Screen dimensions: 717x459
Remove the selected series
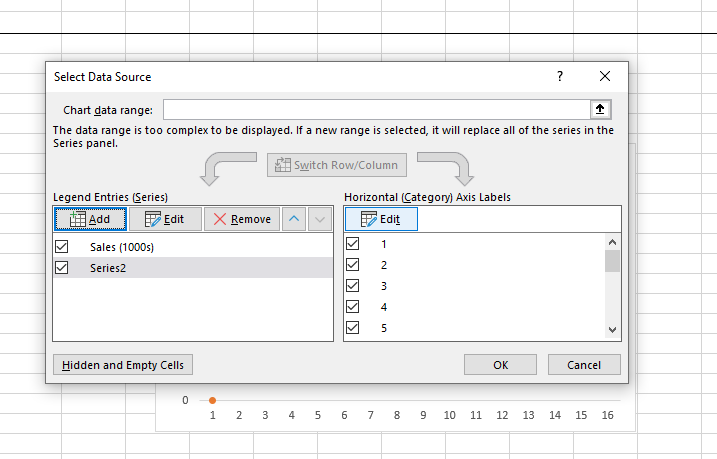pyautogui.click(x=241, y=219)
